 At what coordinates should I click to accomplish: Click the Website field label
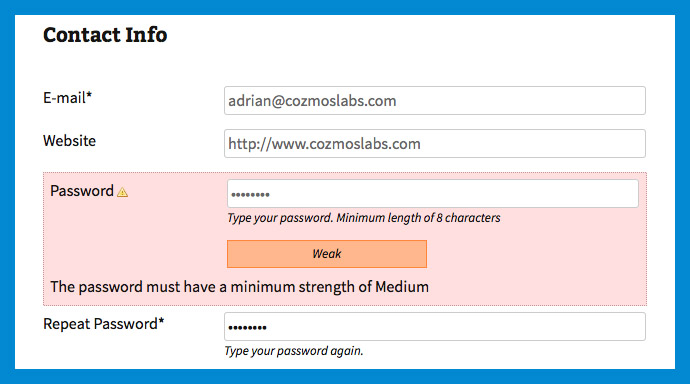(70, 141)
